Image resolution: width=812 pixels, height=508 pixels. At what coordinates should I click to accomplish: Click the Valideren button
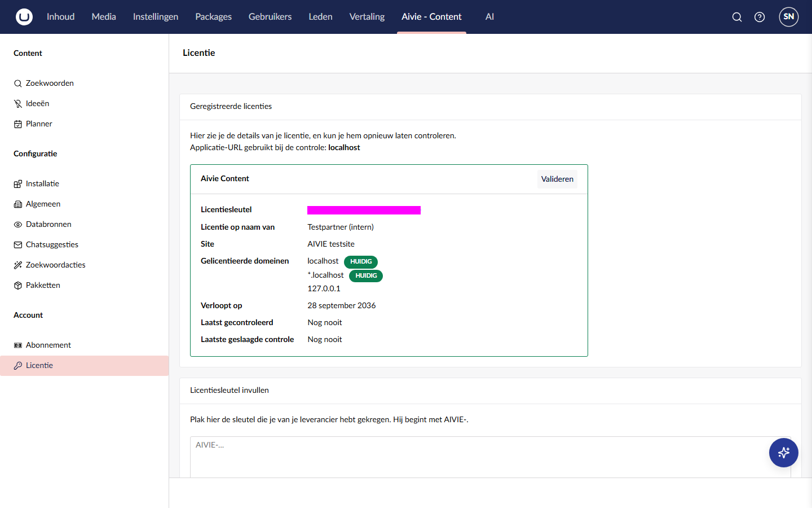coord(557,179)
